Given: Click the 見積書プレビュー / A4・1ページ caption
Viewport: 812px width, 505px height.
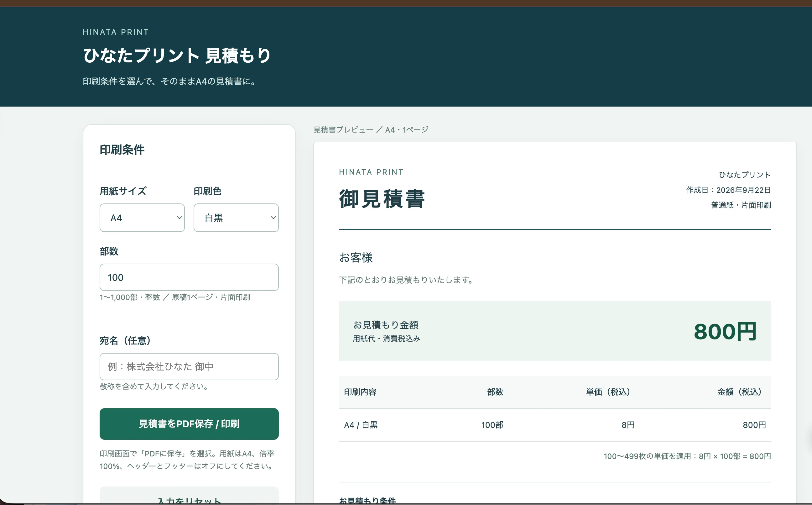Looking at the screenshot, I should click(371, 129).
